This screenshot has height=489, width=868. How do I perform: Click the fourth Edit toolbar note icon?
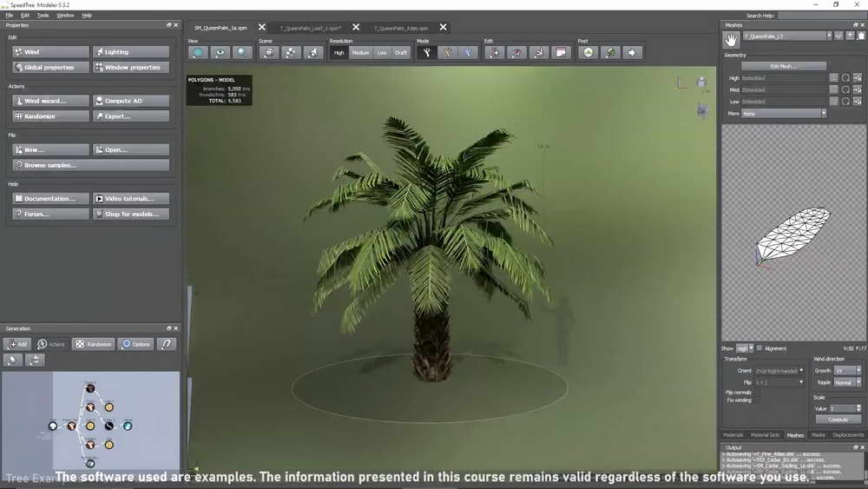point(561,53)
